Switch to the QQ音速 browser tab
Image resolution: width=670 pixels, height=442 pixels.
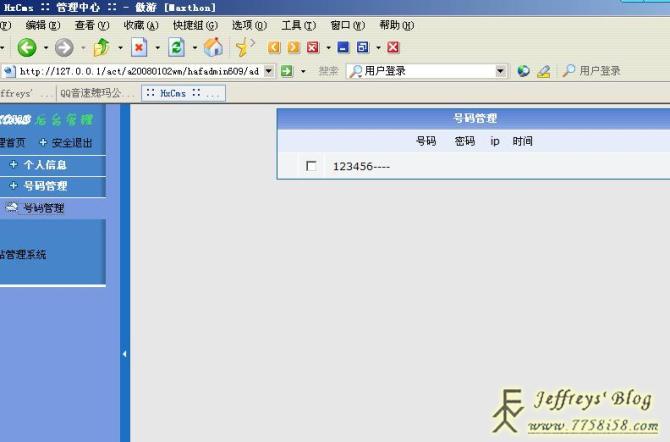97,93
